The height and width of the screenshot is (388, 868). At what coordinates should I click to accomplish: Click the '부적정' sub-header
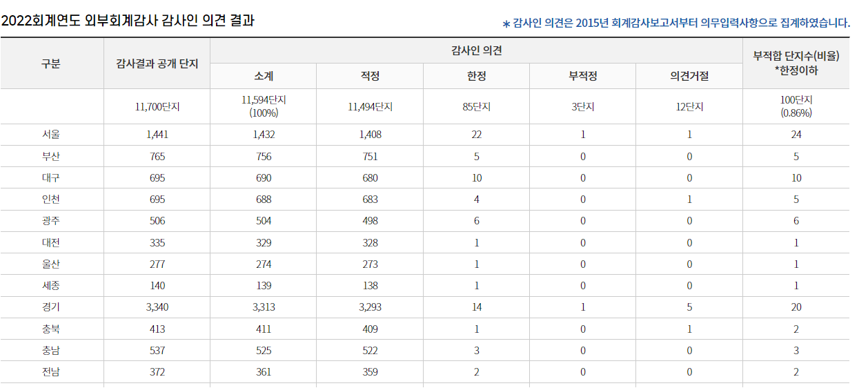(583, 77)
